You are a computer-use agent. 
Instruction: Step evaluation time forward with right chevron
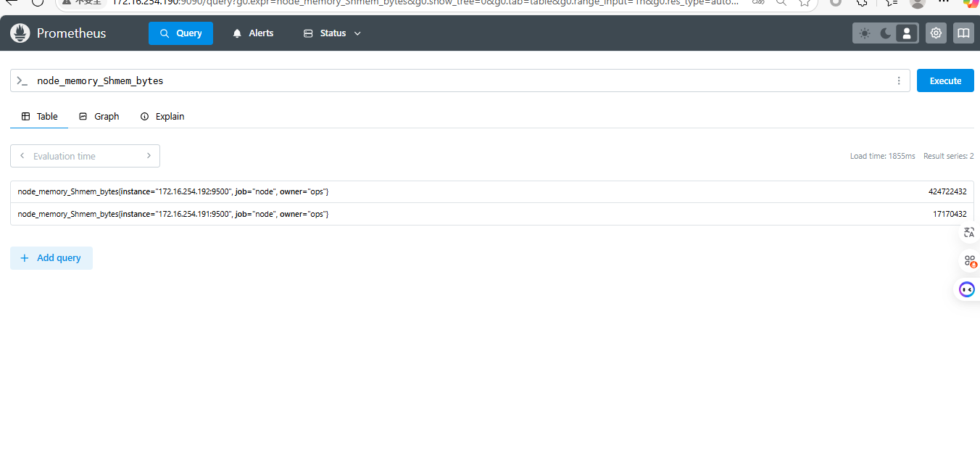149,156
